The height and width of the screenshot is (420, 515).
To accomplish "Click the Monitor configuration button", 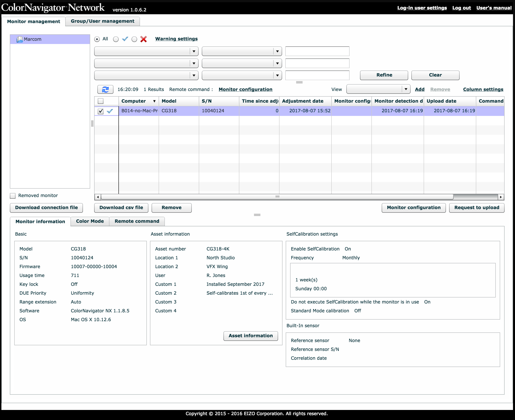I will click(x=413, y=207).
